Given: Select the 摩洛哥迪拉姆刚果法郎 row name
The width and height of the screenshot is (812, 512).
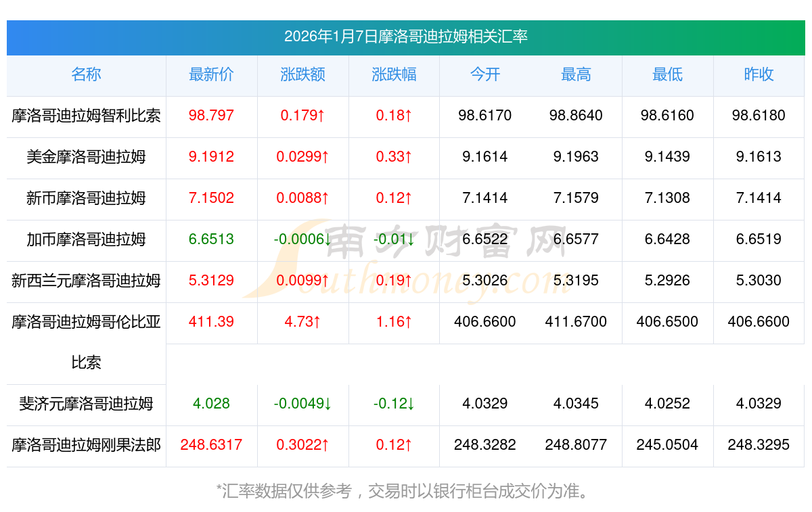Looking at the screenshot, I should [86, 446].
